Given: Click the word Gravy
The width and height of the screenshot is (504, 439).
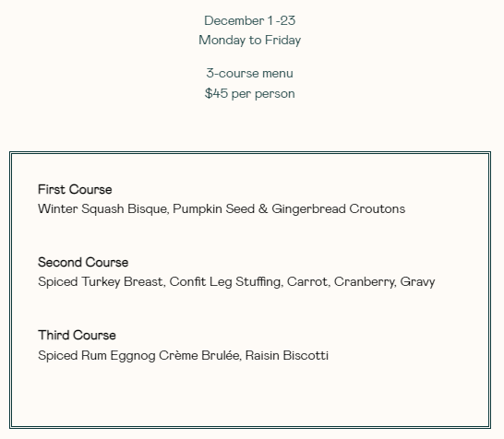Looking at the screenshot, I should tap(417, 282).
